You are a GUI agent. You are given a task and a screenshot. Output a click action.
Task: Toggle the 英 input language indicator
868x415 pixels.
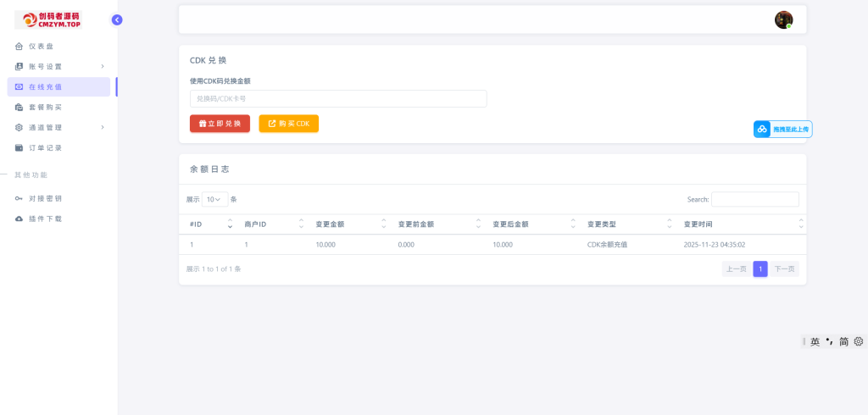pyautogui.click(x=815, y=342)
